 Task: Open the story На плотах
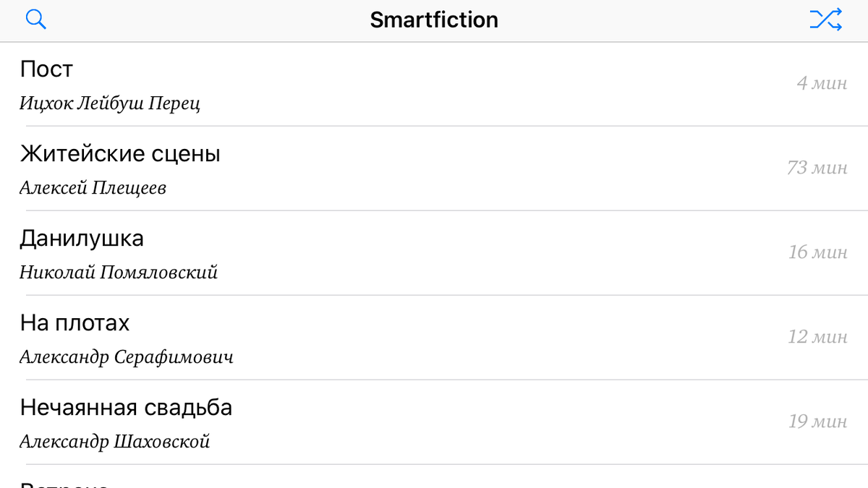click(x=75, y=323)
